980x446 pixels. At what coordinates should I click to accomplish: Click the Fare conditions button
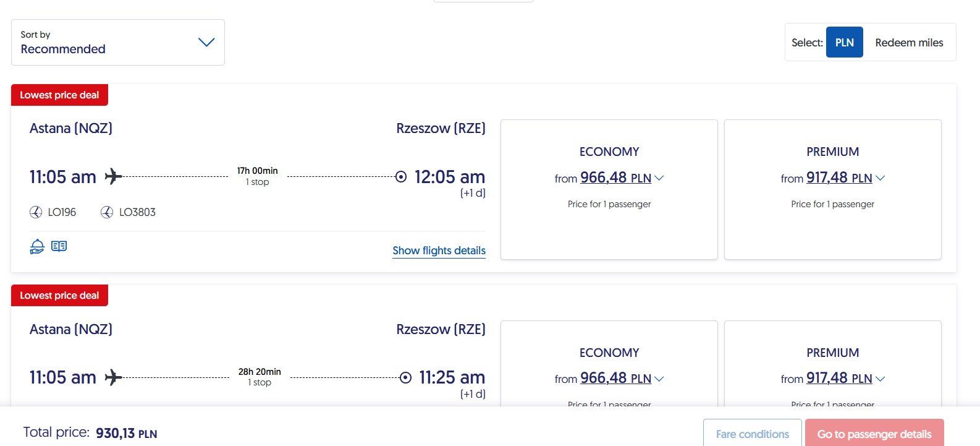pos(753,433)
